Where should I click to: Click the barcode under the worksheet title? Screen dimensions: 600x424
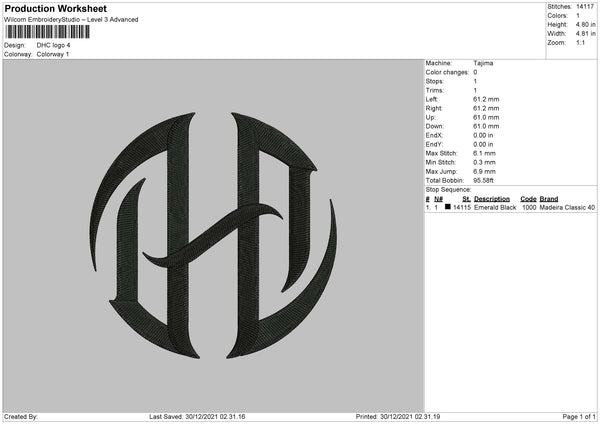click(47, 32)
